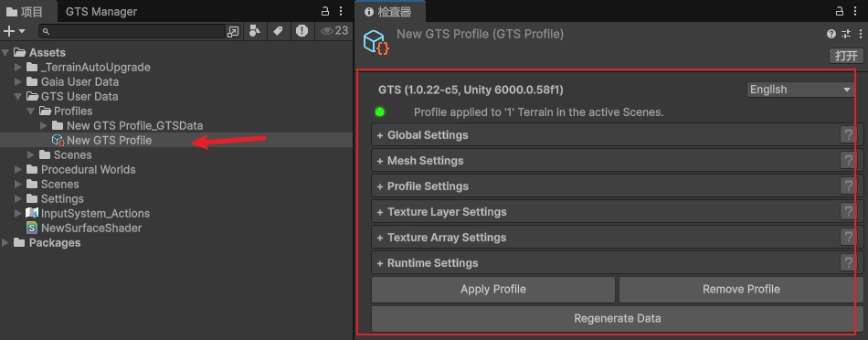Expand the Gaia User Data folder arrow
This screenshot has width=868, height=340.
click(x=18, y=81)
